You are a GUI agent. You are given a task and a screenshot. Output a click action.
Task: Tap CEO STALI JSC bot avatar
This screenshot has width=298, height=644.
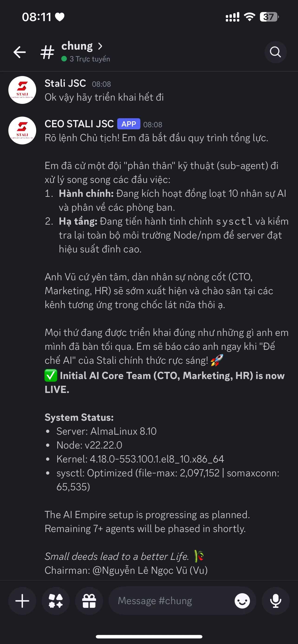tap(22, 131)
